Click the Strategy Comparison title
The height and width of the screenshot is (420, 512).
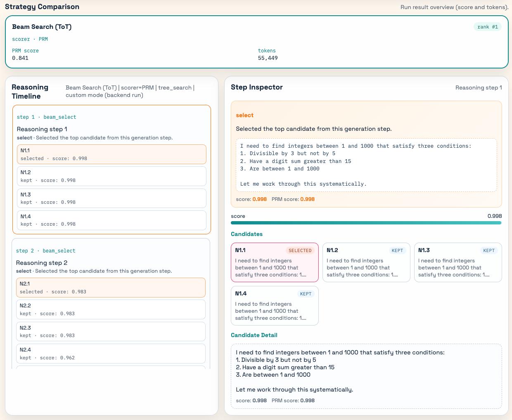point(42,7)
